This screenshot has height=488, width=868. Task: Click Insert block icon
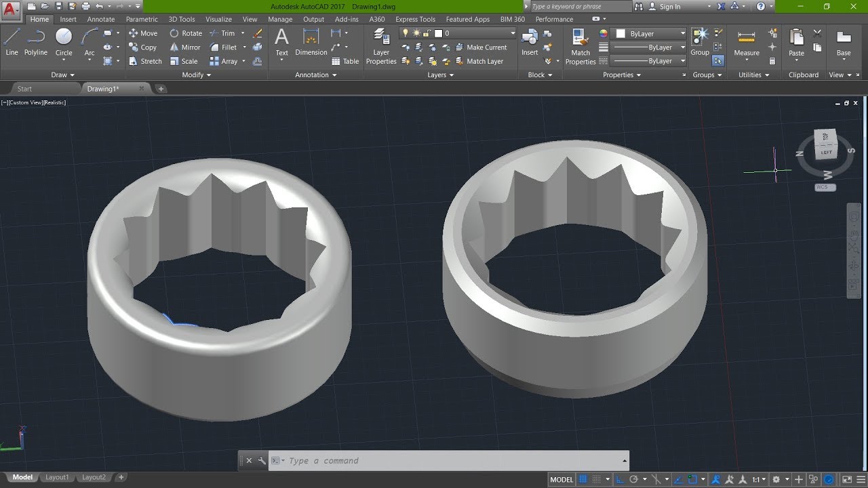pyautogui.click(x=530, y=42)
